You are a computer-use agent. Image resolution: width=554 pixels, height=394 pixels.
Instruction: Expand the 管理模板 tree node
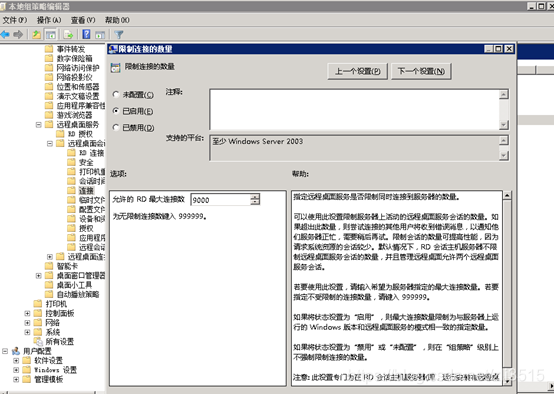pos(16,380)
